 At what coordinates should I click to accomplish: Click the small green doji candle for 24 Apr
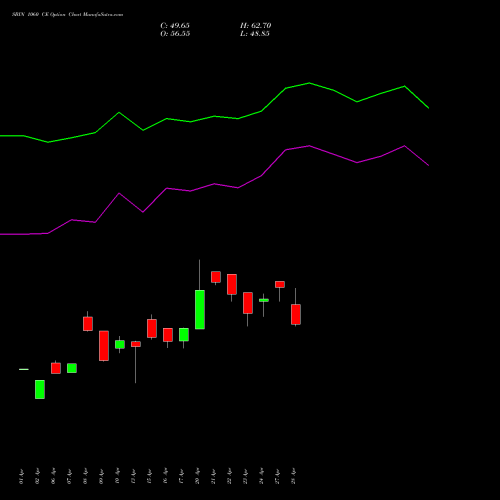(x=264, y=300)
